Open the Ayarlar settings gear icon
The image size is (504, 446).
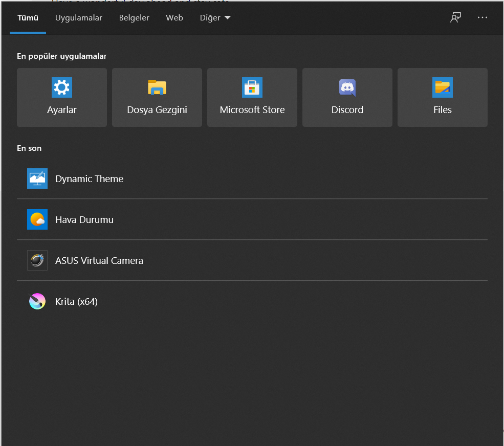[x=62, y=87]
